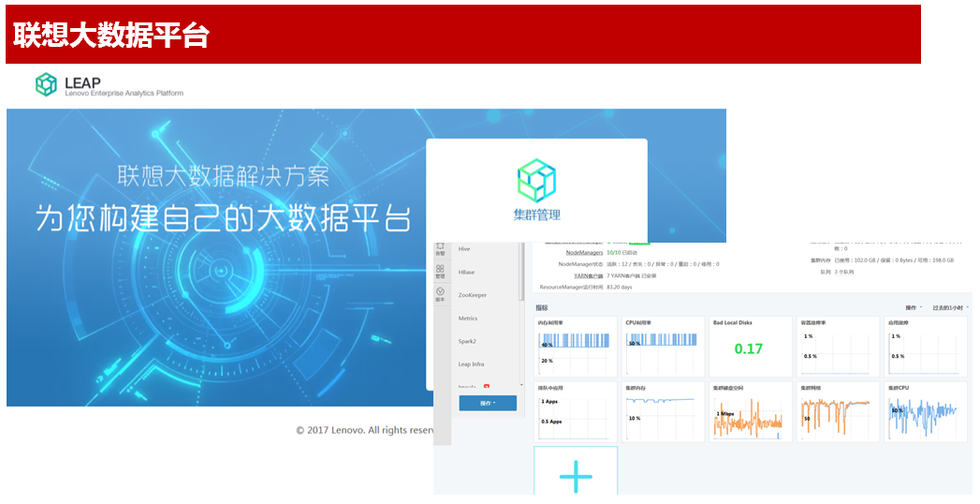Screen dimensions: 980x504
Task: Open the 告警 alert sidebar icon
Action: coord(440,248)
